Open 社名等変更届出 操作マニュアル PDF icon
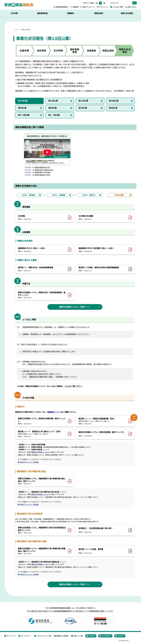Screen dimensions: 141x644 [70, 530]
